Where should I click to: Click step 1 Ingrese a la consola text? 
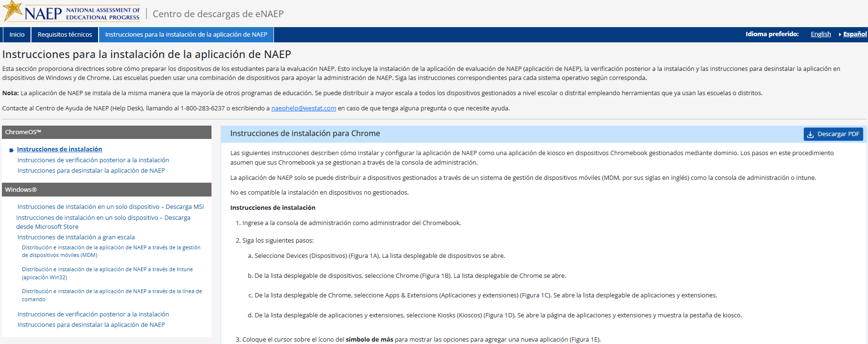[352, 223]
